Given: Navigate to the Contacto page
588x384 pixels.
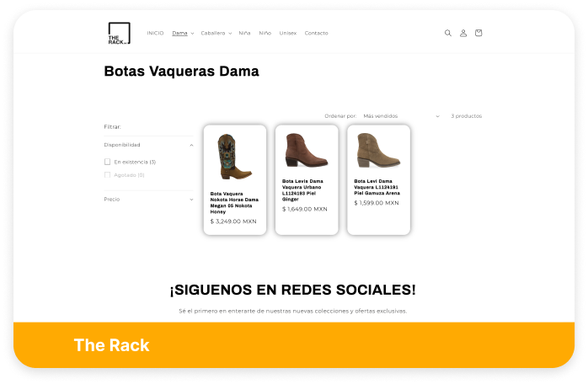Looking at the screenshot, I should pos(316,33).
